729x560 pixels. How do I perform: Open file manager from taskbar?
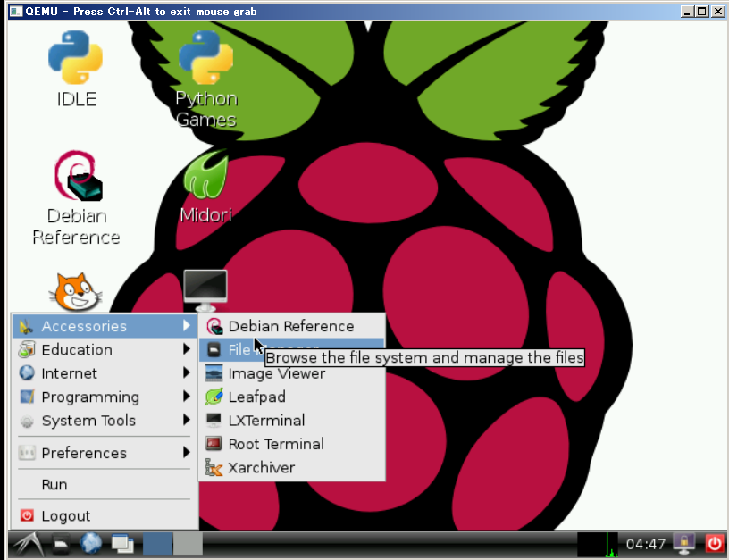[61, 544]
